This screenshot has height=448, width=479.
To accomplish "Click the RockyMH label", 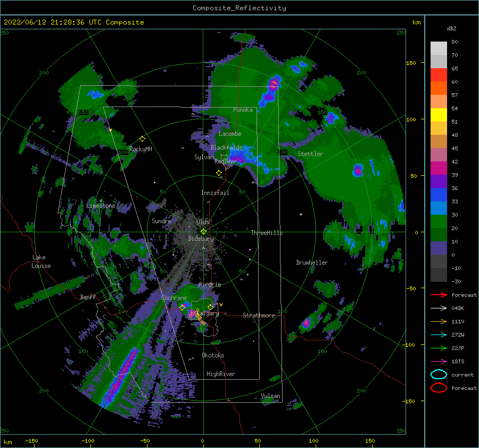I will [141, 149].
